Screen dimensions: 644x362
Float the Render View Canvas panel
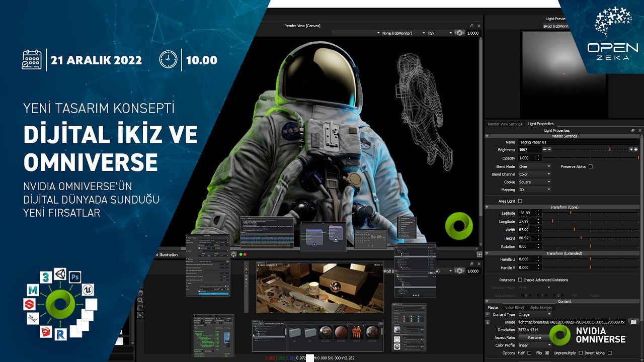click(x=471, y=26)
